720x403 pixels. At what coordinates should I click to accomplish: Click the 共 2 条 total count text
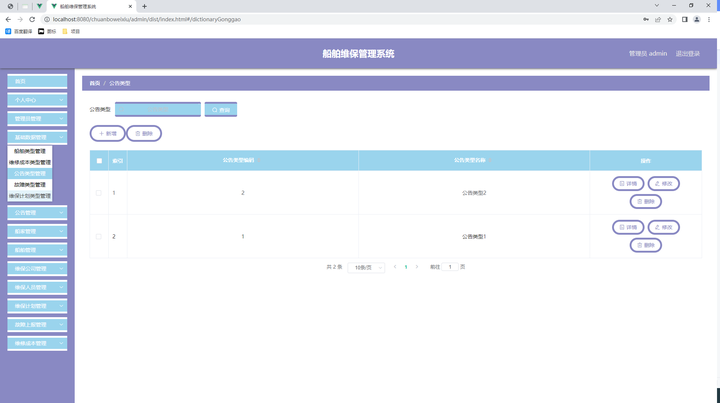(x=334, y=267)
